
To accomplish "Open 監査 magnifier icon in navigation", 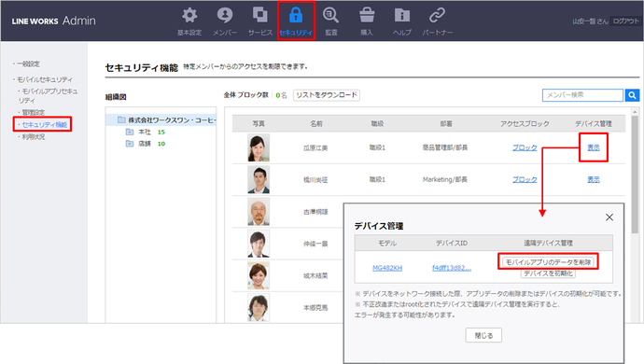I will pyautogui.click(x=330, y=15).
